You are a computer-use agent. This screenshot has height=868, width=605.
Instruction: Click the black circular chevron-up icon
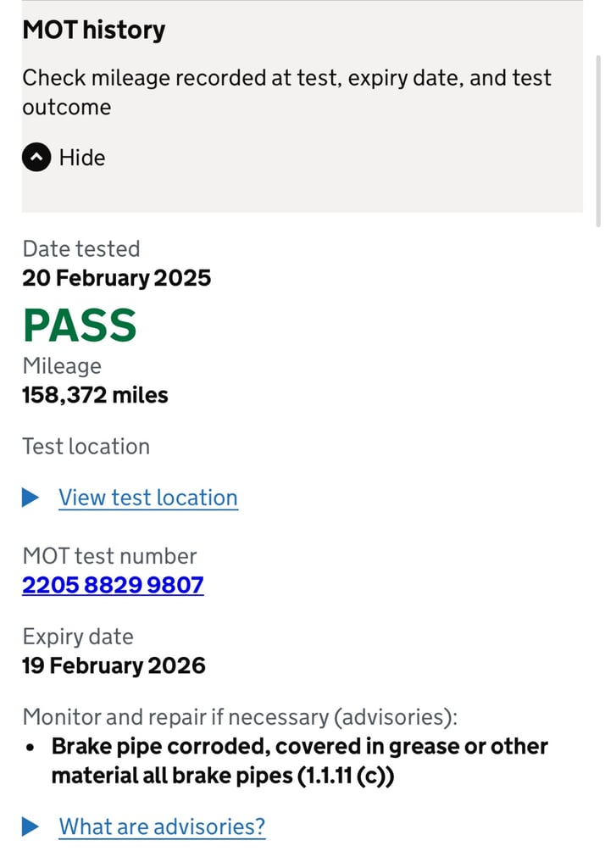36,157
